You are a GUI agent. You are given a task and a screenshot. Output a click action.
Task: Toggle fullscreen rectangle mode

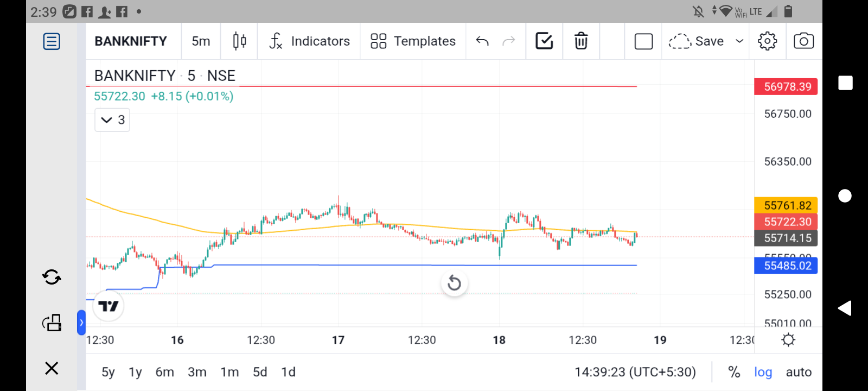643,41
